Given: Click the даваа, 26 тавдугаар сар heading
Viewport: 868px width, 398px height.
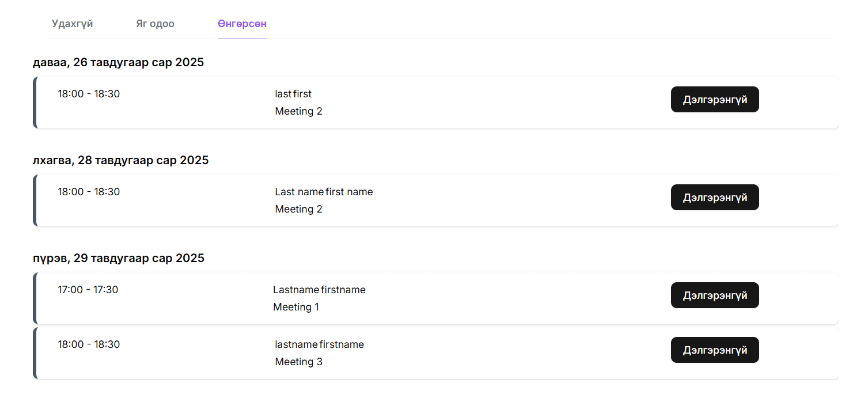Looking at the screenshot, I should pyautogui.click(x=118, y=62).
